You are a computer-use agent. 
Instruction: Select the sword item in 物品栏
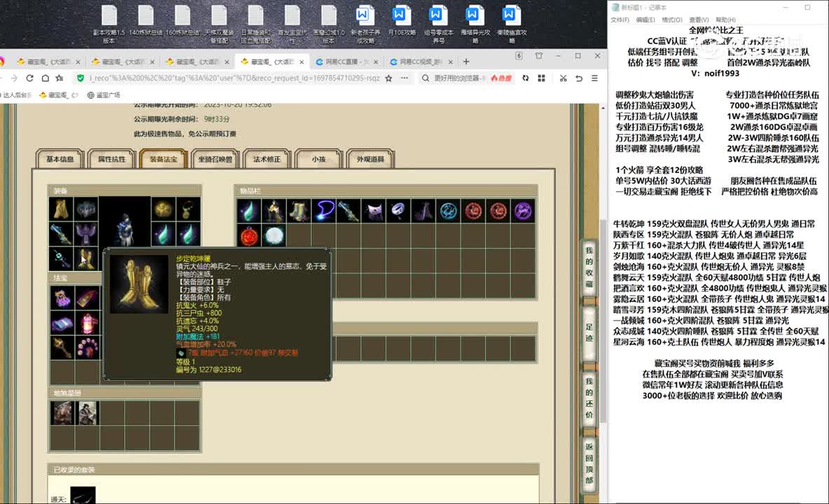[x=349, y=211]
